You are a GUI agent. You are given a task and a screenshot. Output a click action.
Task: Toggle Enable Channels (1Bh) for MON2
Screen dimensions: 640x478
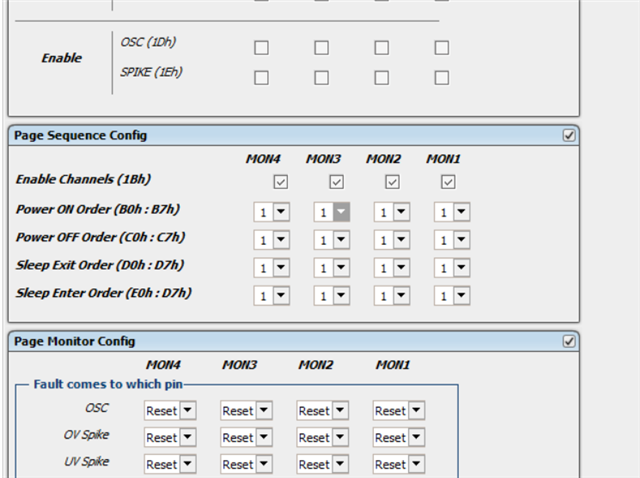coord(392,182)
